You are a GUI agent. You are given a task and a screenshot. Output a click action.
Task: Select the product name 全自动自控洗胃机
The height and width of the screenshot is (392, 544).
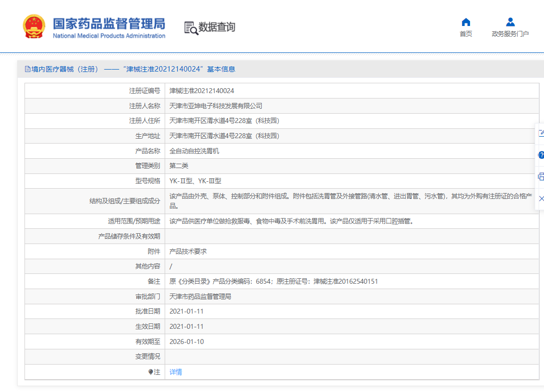(x=194, y=151)
